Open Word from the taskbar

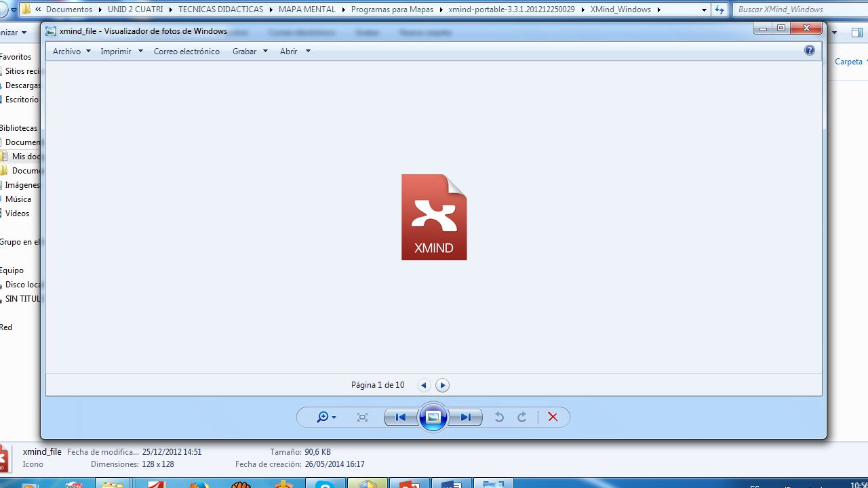tap(452, 484)
